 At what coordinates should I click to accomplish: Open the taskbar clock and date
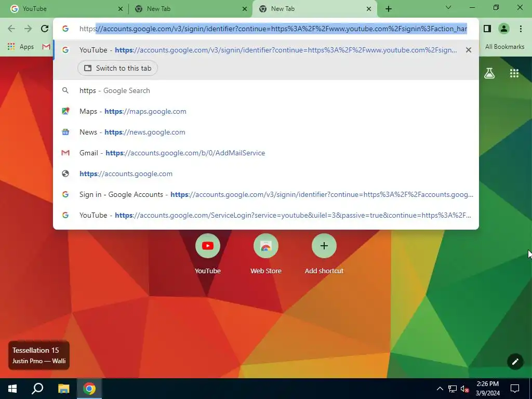[487, 389]
